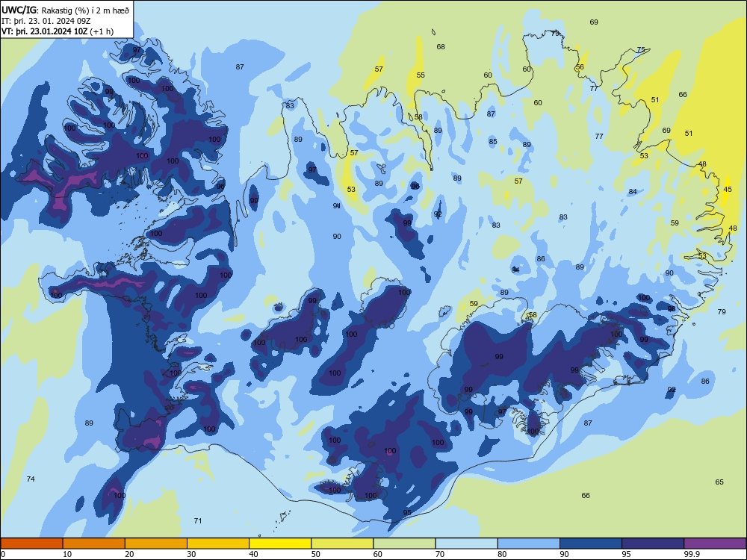Click the medium blue 80–90 legend swatch
Viewport: 747px width, 560px height.
[529, 544]
